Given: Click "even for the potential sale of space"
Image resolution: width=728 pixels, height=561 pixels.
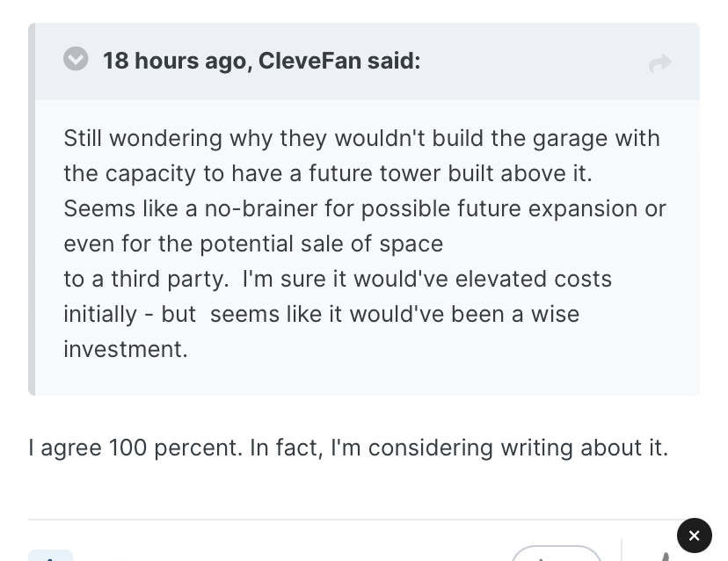Looking at the screenshot, I should 253,244.
